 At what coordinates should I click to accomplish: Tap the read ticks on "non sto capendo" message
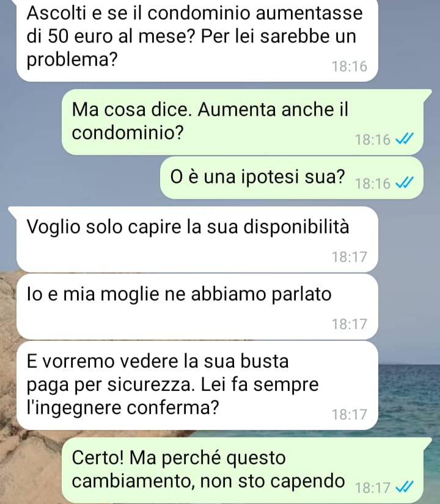coord(405,488)
